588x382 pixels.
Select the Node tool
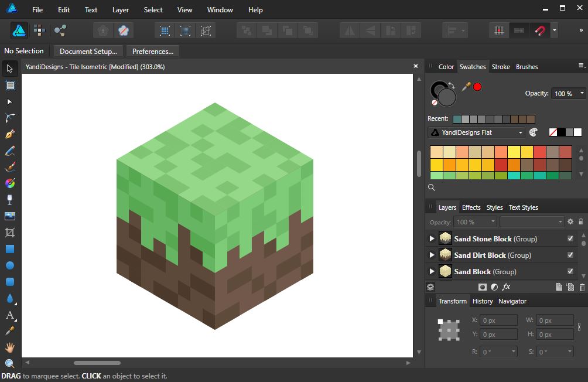tap(10, 102)
